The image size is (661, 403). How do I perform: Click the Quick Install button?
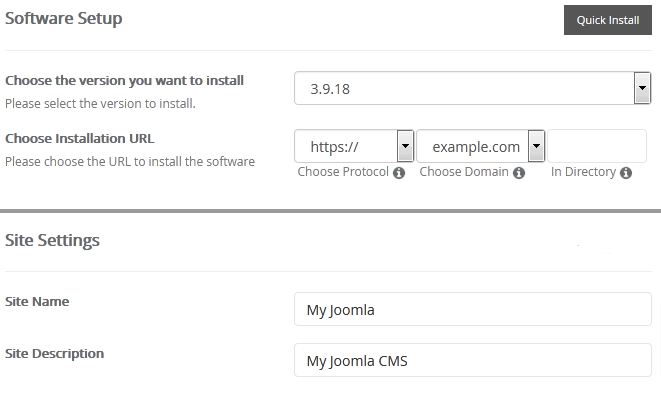[608, 20]
